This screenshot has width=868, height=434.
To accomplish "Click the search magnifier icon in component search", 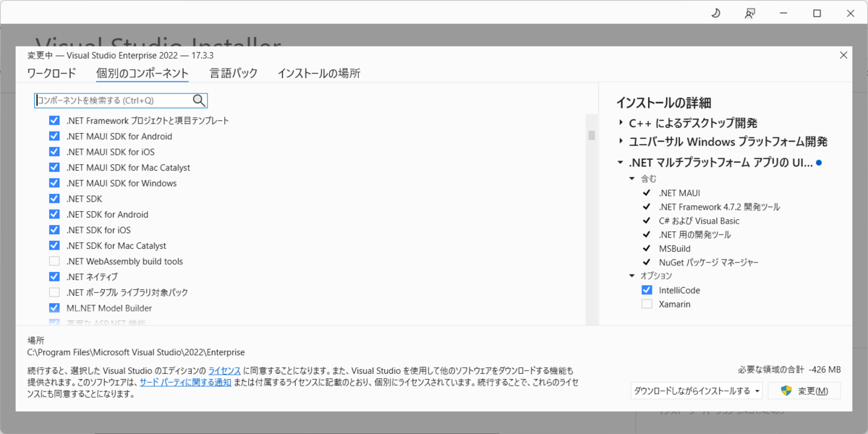I will click(x=199, y=101).
